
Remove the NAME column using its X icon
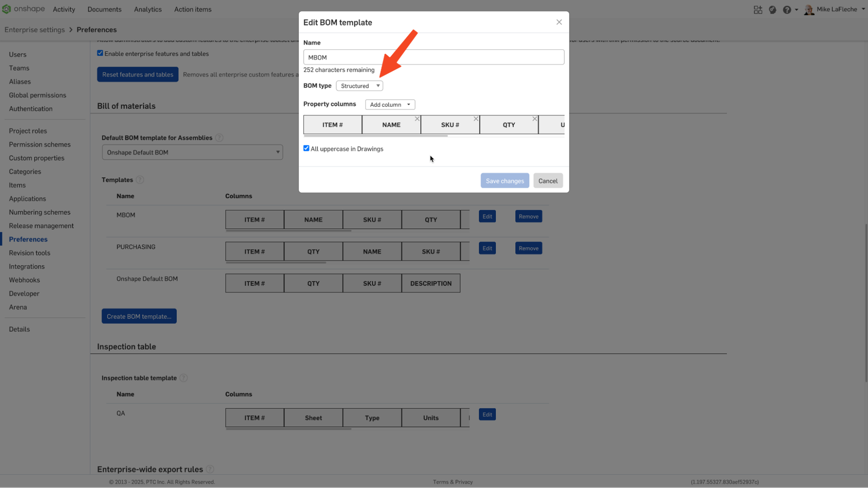click(417, 119)
